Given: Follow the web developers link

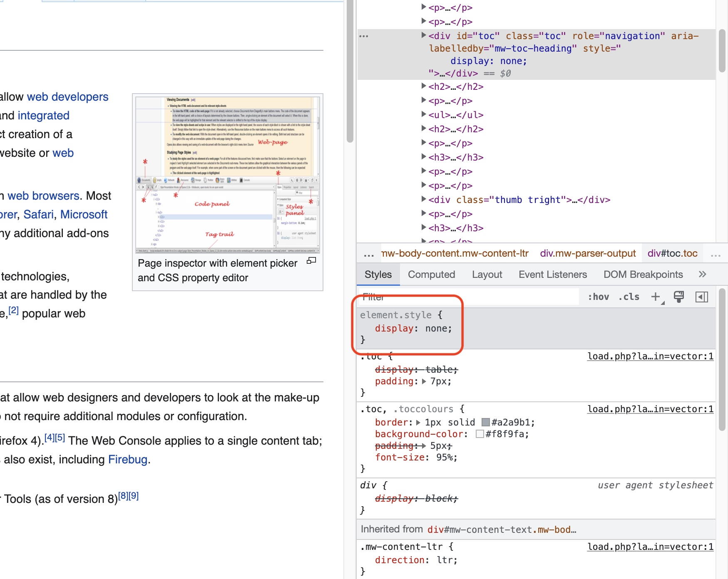Looking at the screenshot, I should pyautogui.click(x=67, y=97).
